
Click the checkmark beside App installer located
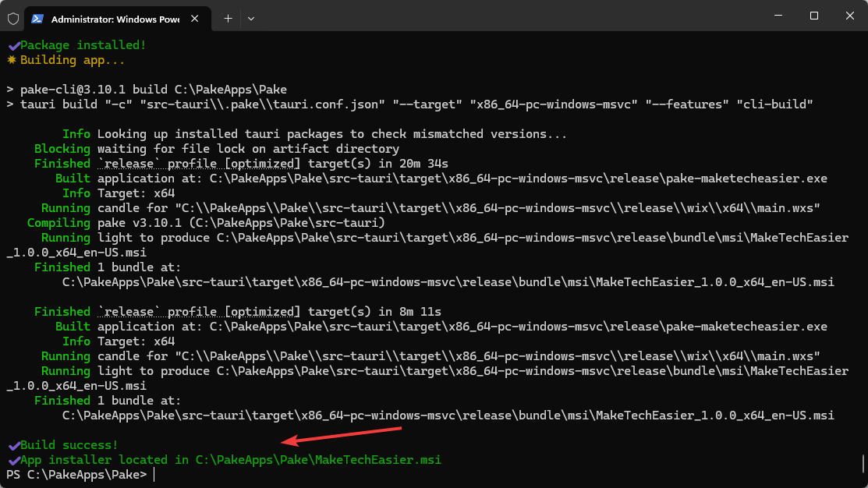[x=13, y=460]
